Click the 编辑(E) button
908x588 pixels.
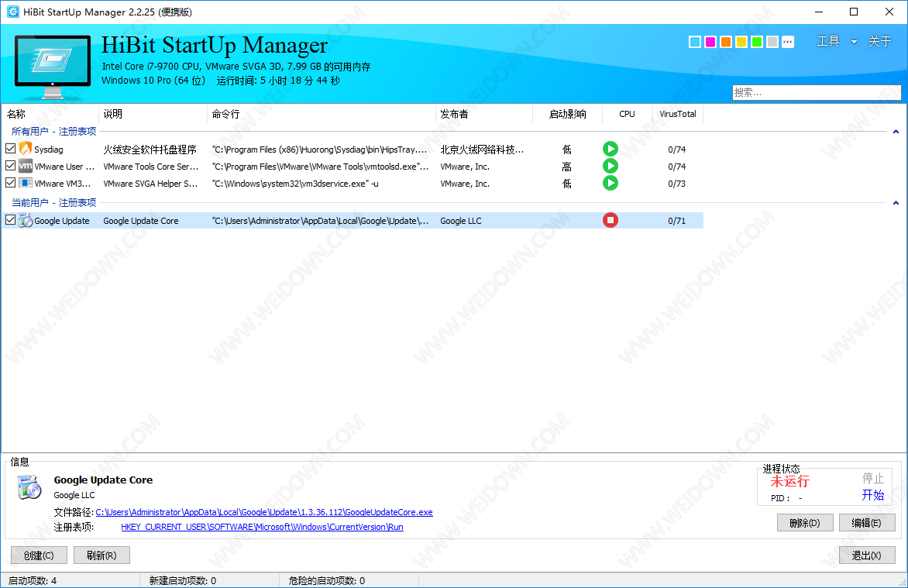point(867,523)
